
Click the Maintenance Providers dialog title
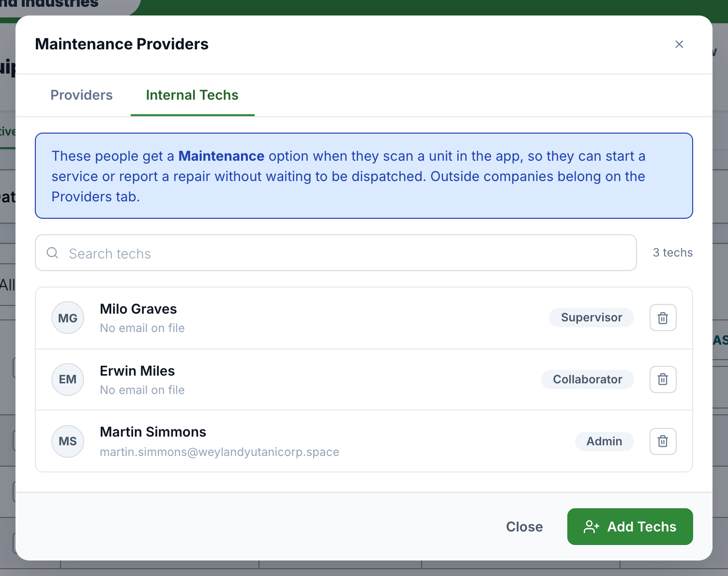pos(122,44)
